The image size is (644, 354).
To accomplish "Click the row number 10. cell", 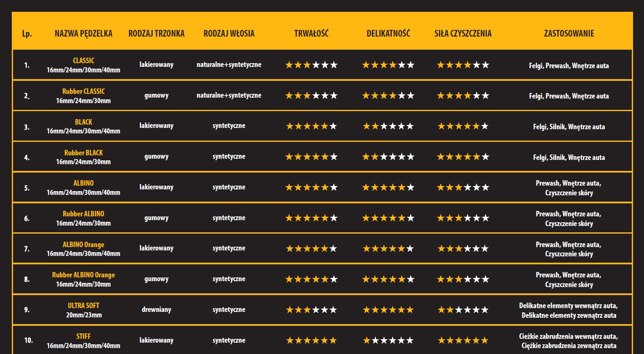I will [28, 340].
